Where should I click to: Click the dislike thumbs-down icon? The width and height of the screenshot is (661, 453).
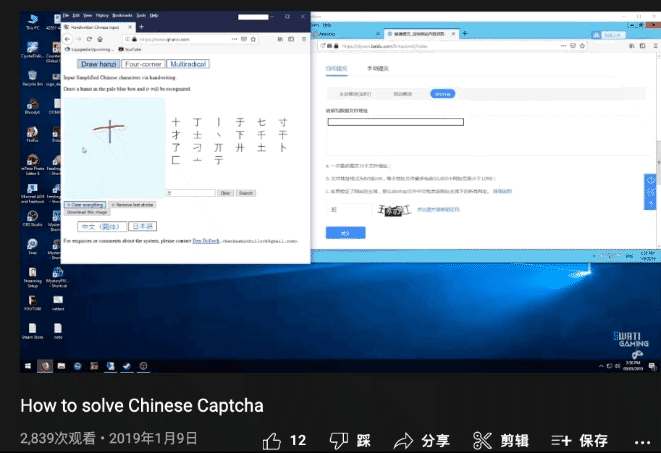coord(338,440)
